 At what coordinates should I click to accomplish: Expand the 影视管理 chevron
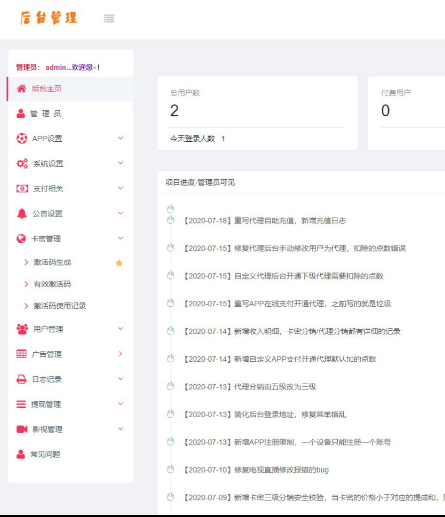(121, 429)
